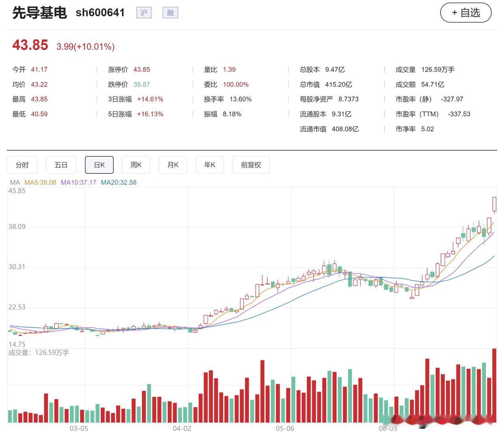Click the 量比 value 1.39
The height and width of the screenshot is (439, 504).
point(229,70)
